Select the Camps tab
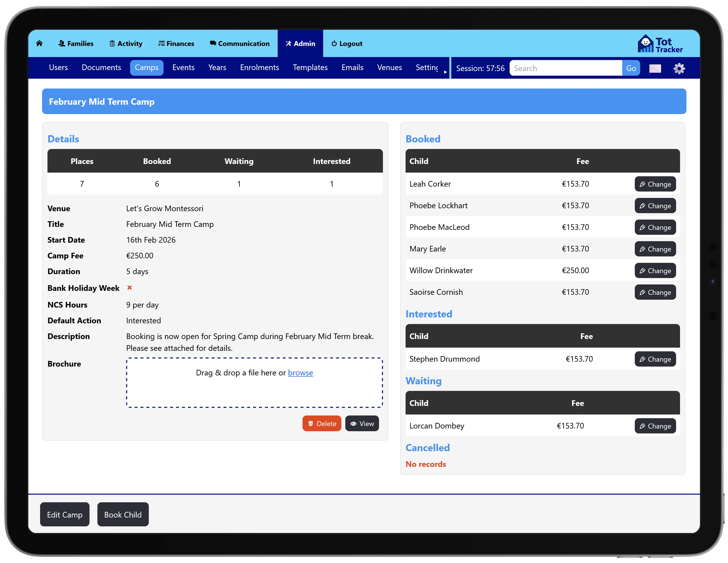Image resolution: width=728 pixels, height=563 pixels. coord(147,67)
